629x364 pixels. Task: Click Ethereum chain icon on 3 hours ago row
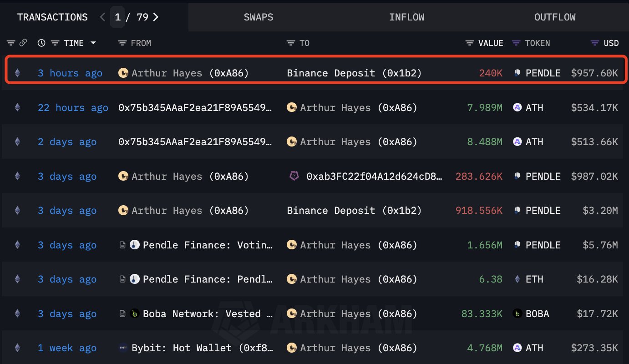(x=18, y=73)
